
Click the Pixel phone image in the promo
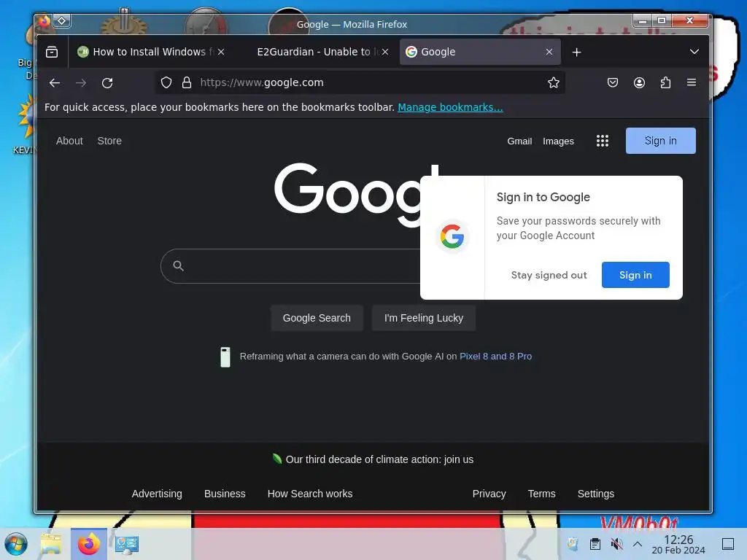(x=225, y=357)
